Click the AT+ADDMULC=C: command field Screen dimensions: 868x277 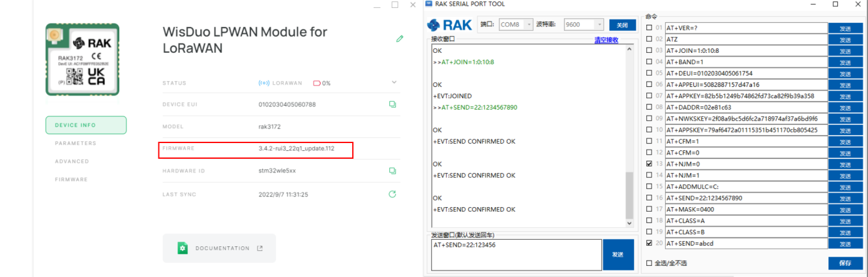click(x=746, y=187)
